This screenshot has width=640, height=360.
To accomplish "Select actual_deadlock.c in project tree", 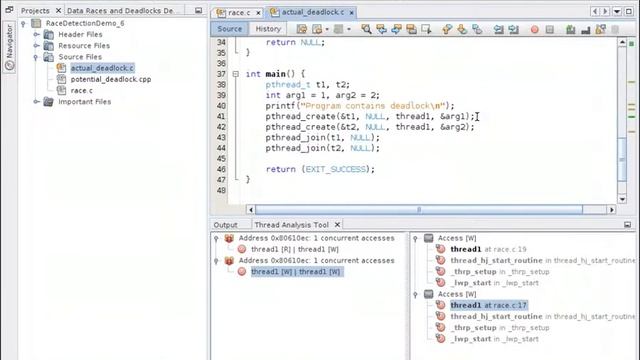I will click(102, 68).
